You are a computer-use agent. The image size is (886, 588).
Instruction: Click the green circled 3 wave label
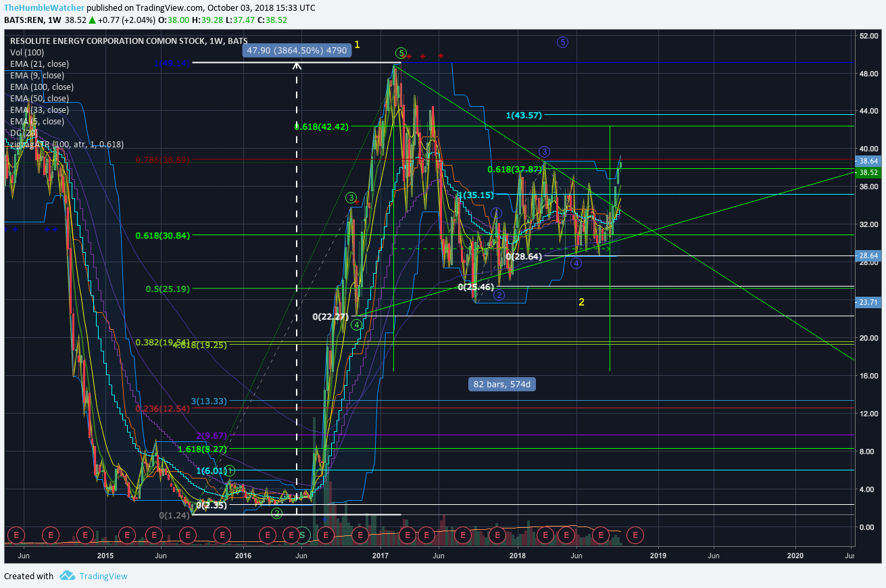(351, 197)
